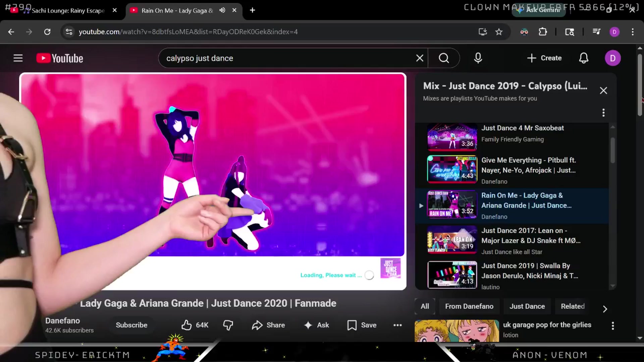The width and height of the screenshot is (644, 362).
Task: Run search with the magnifier button
Action: point(444,58)
